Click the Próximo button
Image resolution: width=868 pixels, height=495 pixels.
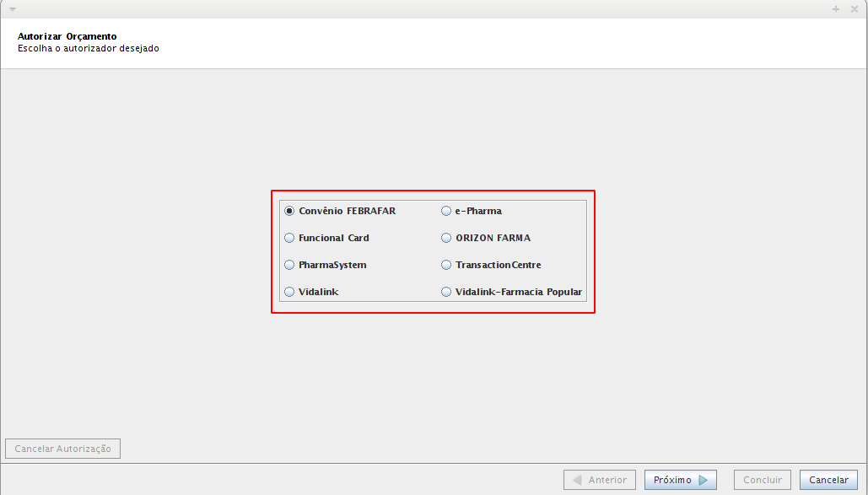(681, 480)
